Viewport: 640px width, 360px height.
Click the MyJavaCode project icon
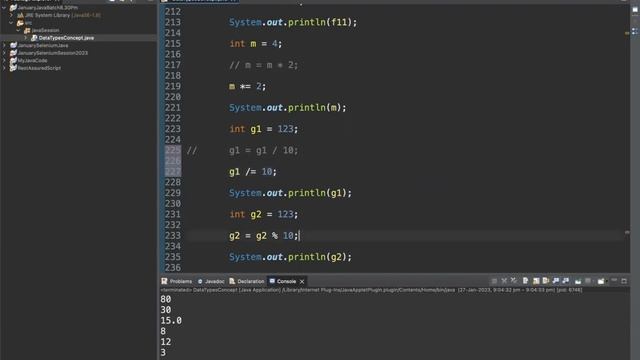point(13,60)
